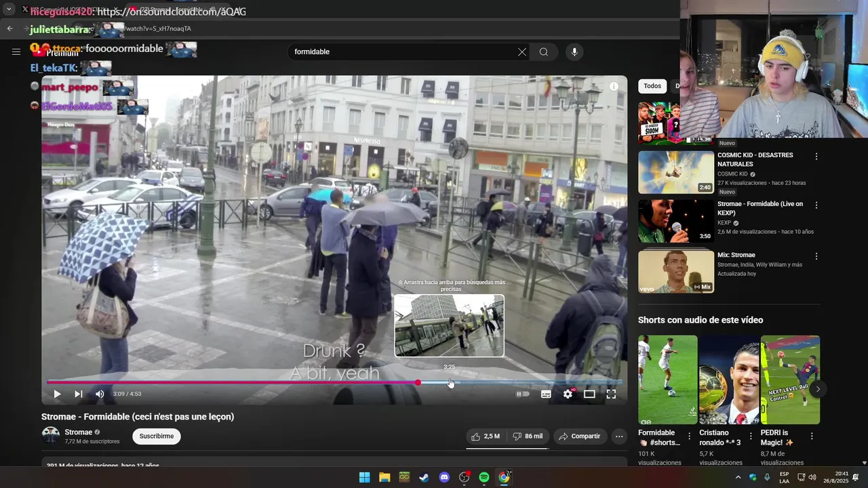
Task: Go back with the browser back arrow
Action: (x=9, y=28)
